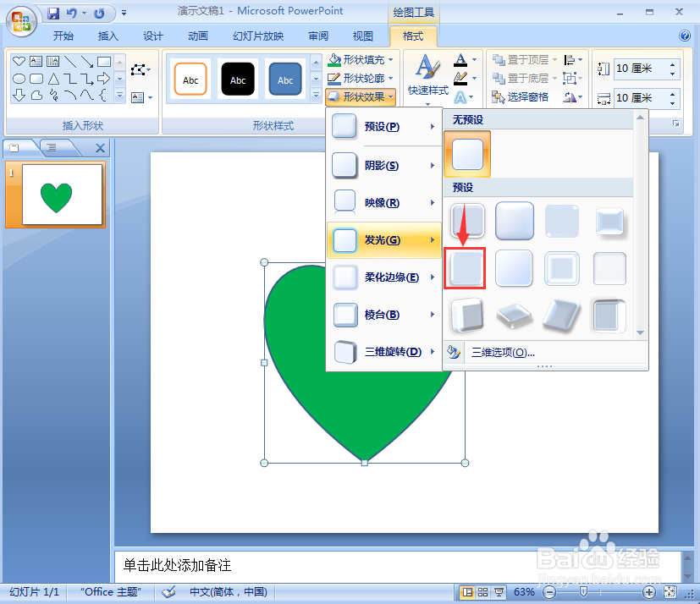Apply the black Abc shape style
The height and width of the screenshot is (604, 700).
(x=238, y=79)
